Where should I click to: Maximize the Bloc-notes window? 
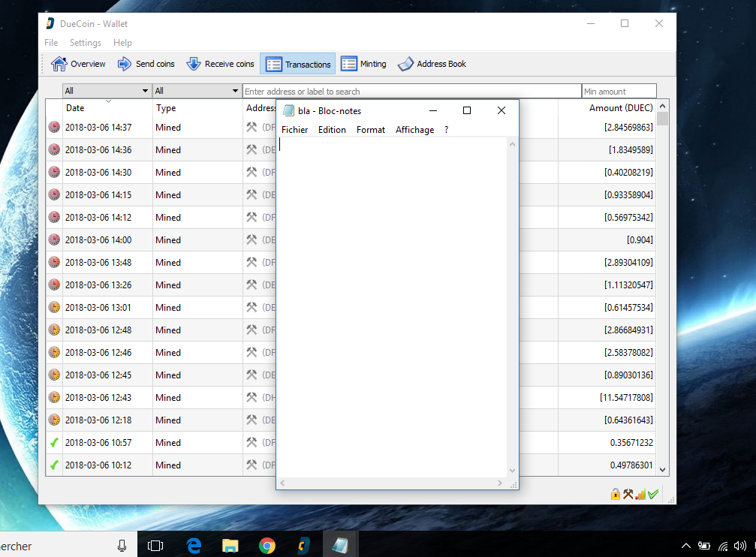tap(467, 110)
